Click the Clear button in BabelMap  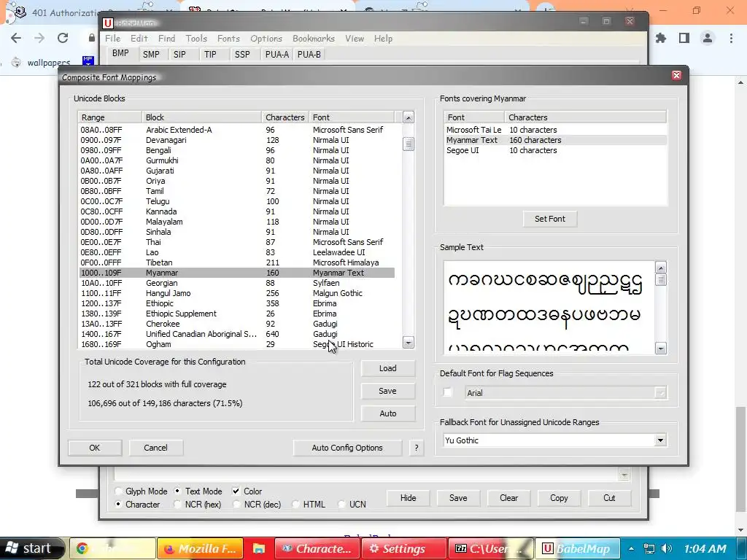pos(508,497)
